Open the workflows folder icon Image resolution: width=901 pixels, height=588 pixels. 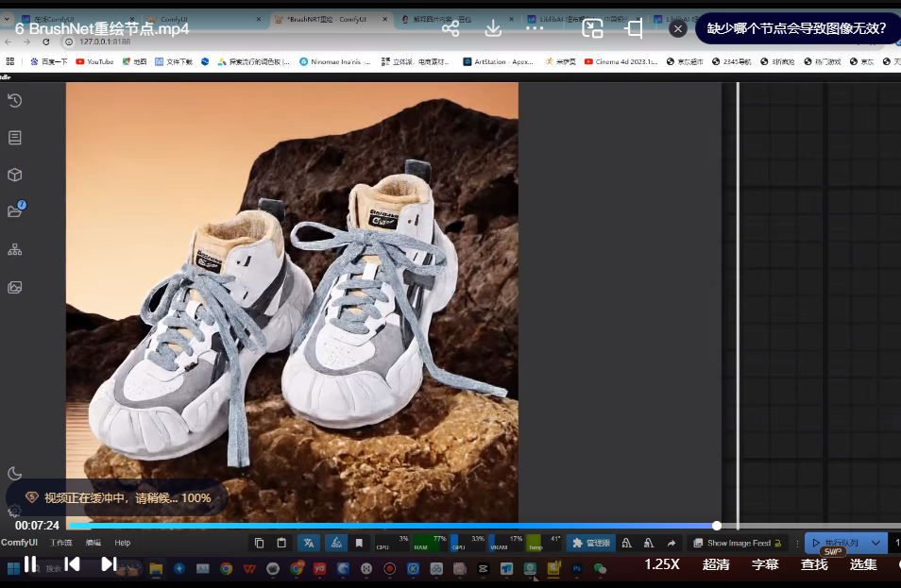pos(16,210)
